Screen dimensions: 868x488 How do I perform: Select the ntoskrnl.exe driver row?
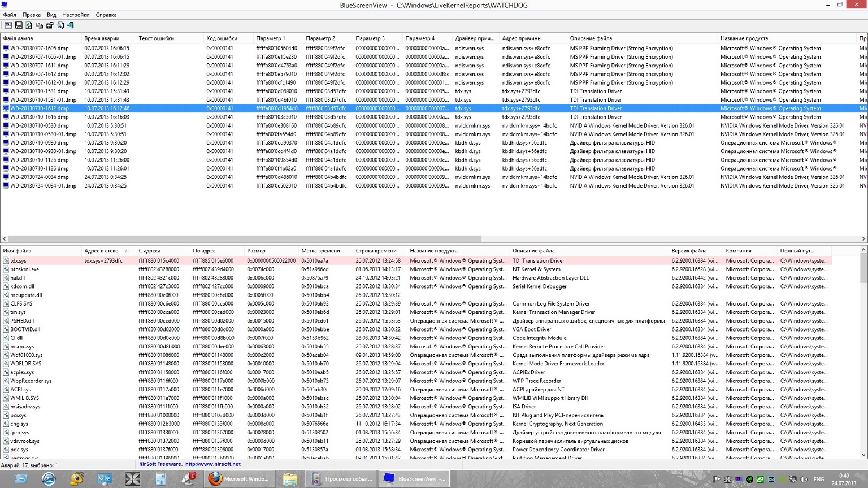[416, 269]
